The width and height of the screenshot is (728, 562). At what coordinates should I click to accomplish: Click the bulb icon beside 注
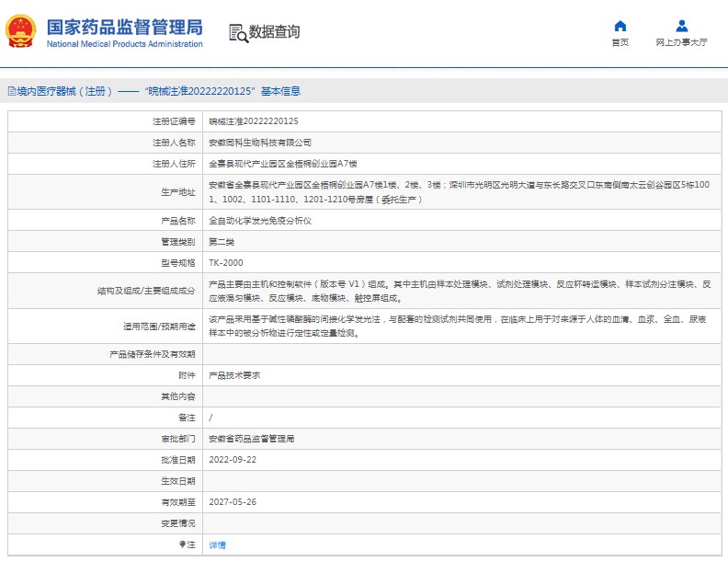[183, 545]
